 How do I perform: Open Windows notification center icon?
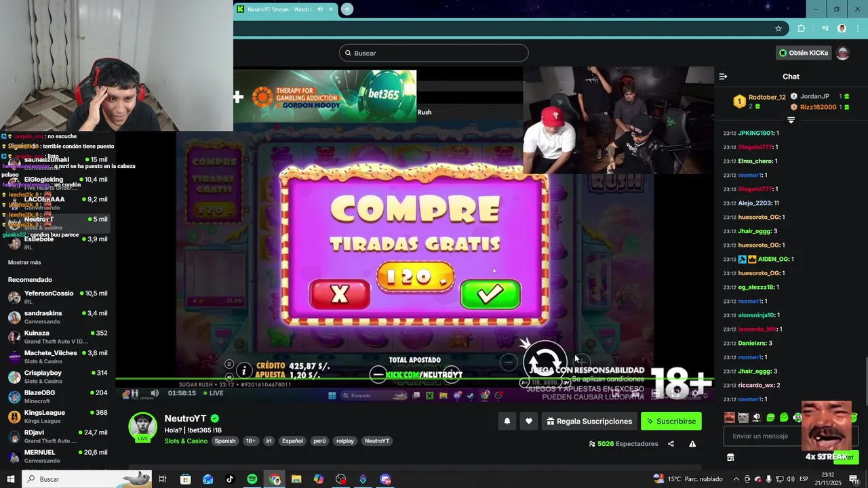tap(854, 479)
